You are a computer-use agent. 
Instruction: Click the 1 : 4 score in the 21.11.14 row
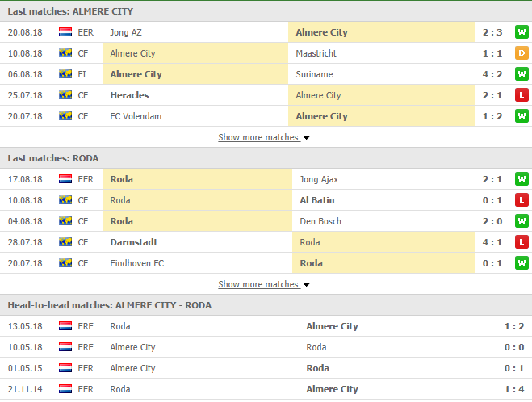pyautogui.click(x=514, y=389)
